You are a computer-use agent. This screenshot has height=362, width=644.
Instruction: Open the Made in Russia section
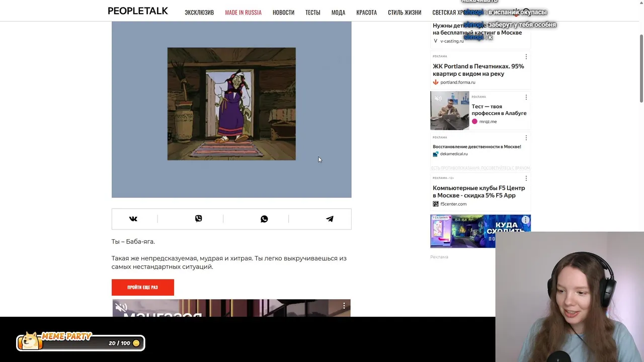tap(243, 13)
